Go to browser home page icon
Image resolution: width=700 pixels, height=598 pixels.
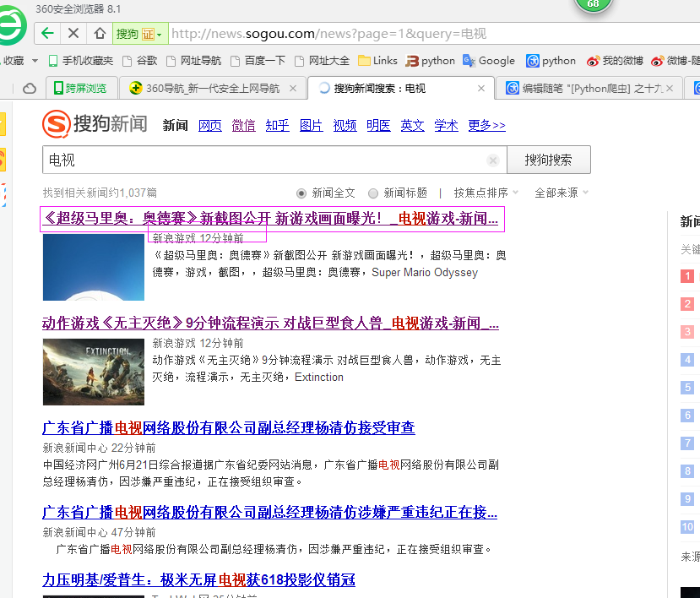[100, 34]
